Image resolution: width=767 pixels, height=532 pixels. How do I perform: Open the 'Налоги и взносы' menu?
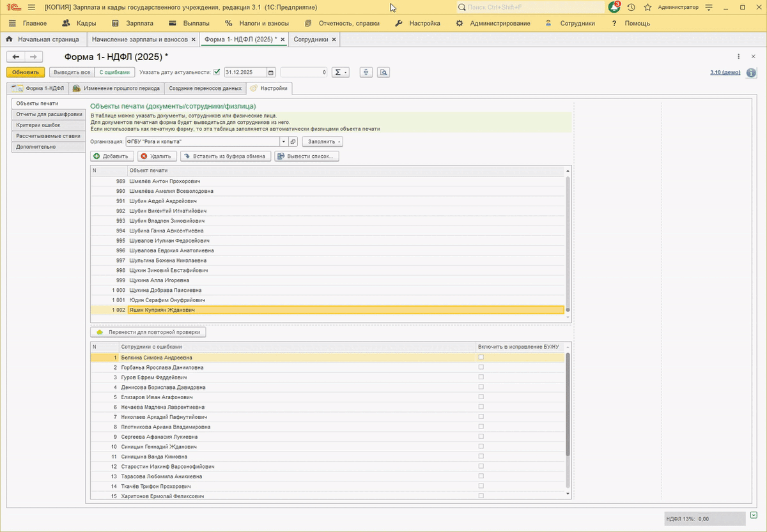(257, 23)
